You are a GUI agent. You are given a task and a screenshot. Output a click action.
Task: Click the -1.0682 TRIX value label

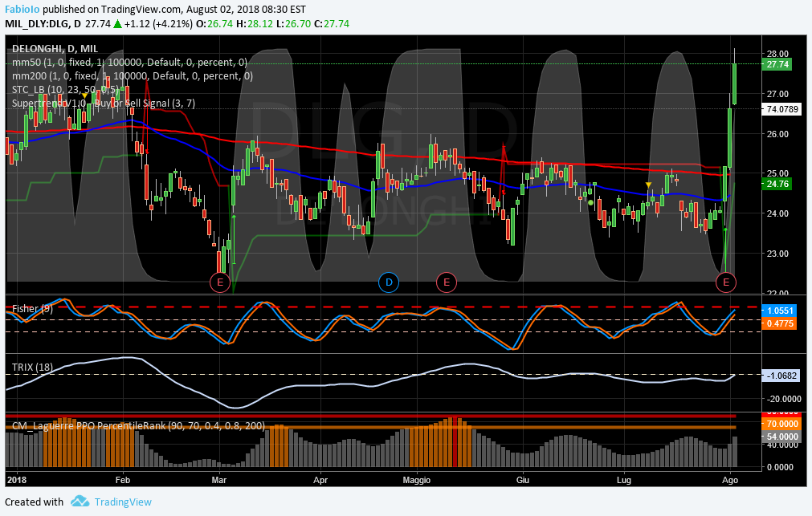click(782, 376)
